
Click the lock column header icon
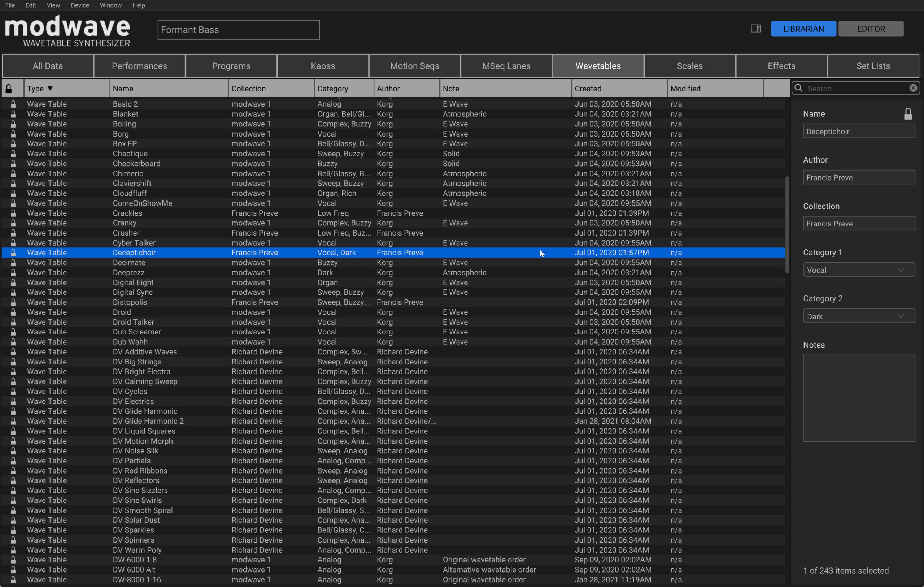[x=9, y=89]
